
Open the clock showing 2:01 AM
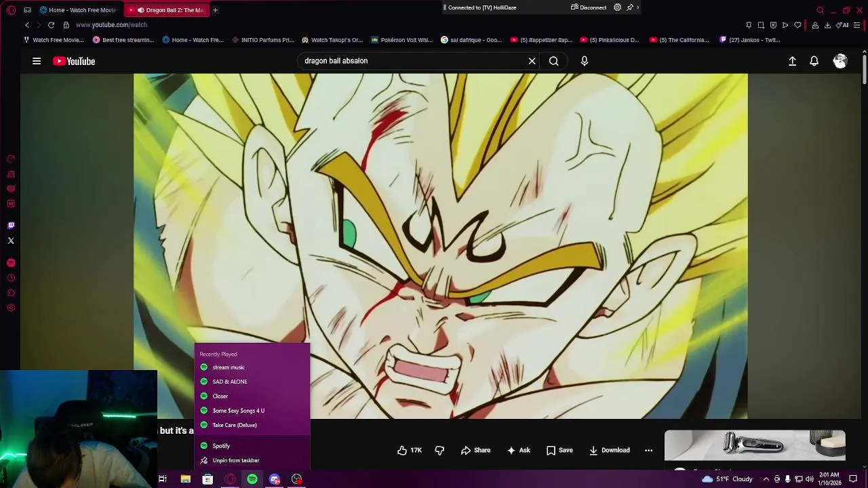[829, 479]
